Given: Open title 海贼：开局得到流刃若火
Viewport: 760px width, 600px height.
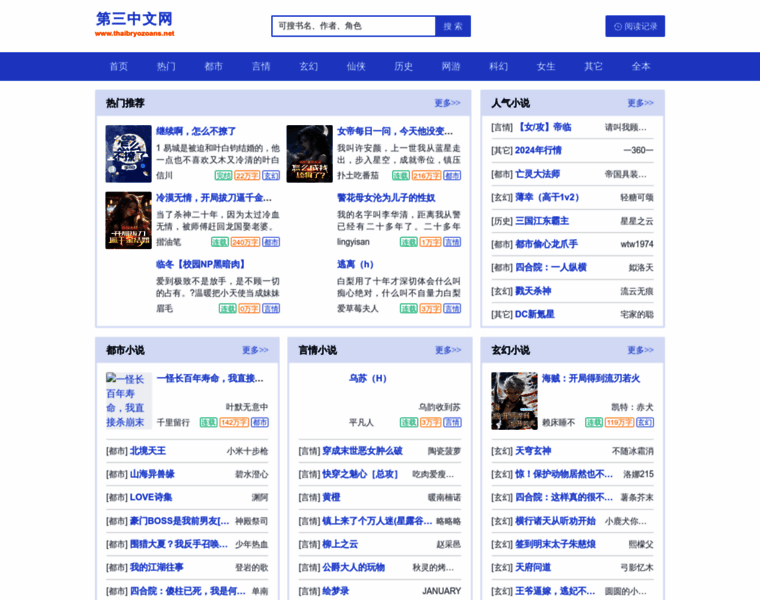Looking at the screenshot, I should click(x=591, y=379).
